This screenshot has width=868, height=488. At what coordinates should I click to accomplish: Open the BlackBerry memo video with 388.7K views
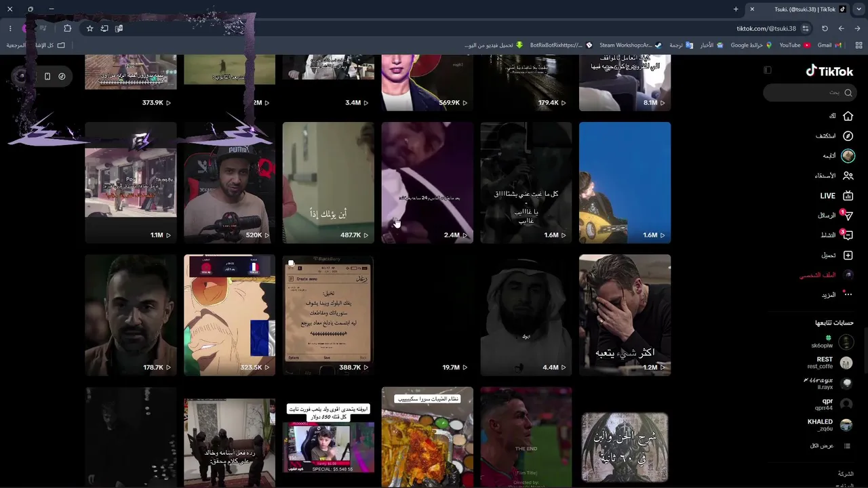(x=328, y=314)
